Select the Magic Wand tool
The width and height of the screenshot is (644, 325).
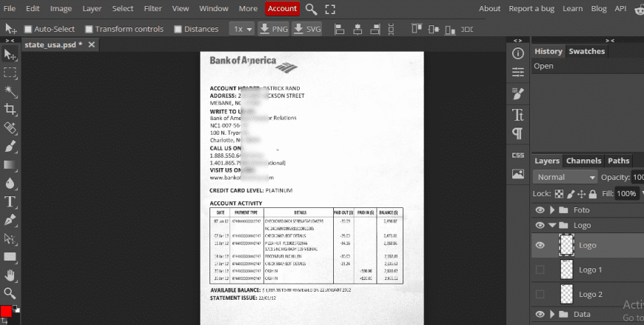(10, 91)
